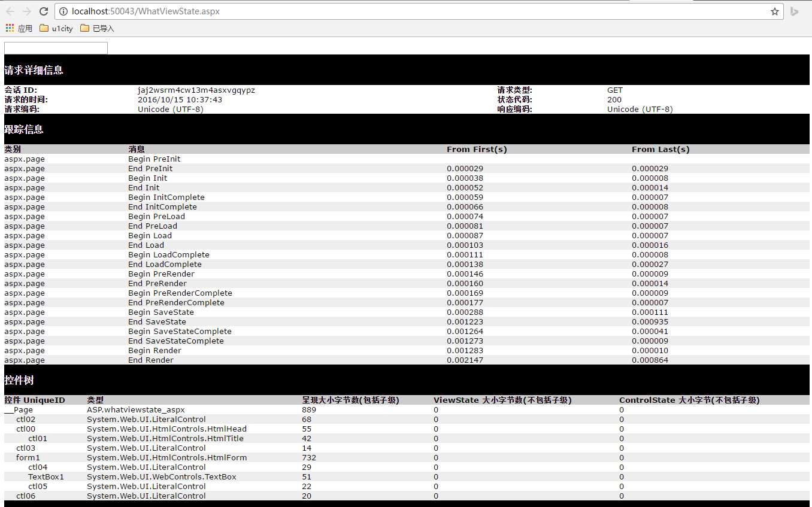
Task: Click the System.Web.UI.HtmlControls.HtmlForm type cell
Action: [x=167, y=457]
